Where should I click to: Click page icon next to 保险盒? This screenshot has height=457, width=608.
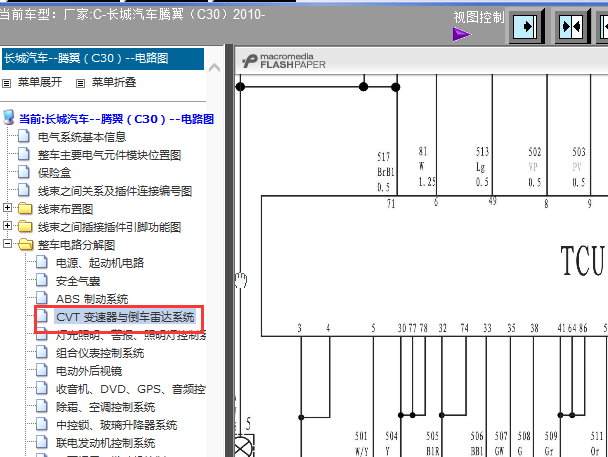coord(24,172)
